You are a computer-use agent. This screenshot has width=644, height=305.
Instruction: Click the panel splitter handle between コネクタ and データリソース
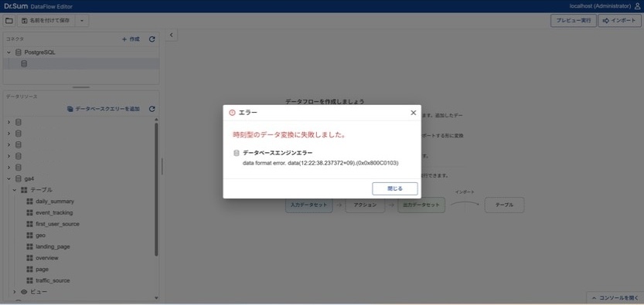click(x=81, y=87)
